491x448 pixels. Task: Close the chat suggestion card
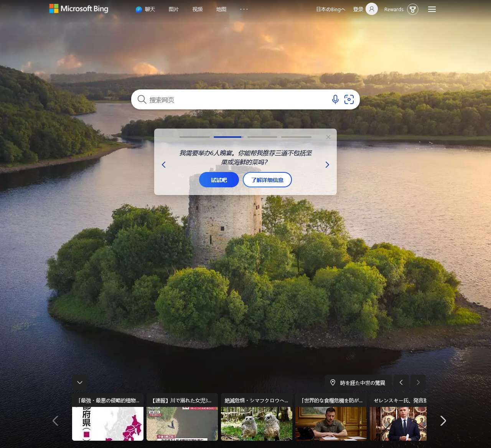[328, 137]
